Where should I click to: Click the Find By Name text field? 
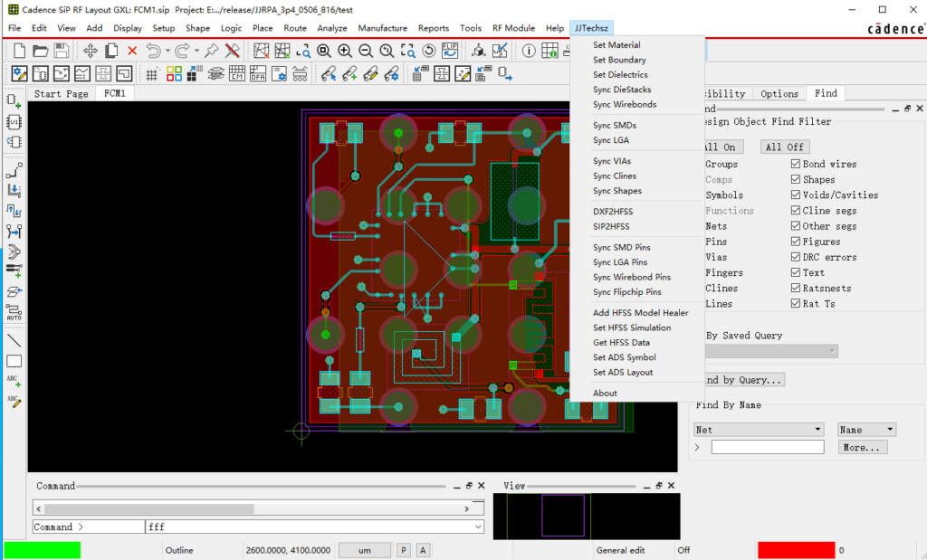(x=768, y=447)
